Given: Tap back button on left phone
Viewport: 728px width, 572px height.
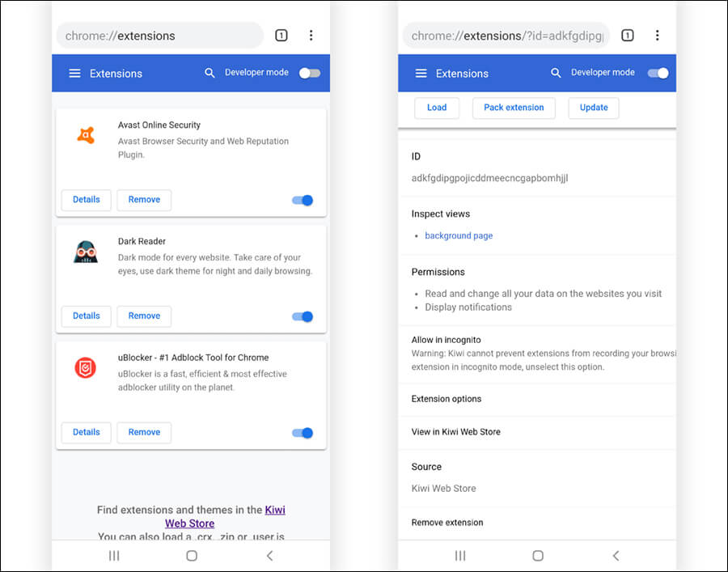Looking at the screenshot, I should (269, 555).
